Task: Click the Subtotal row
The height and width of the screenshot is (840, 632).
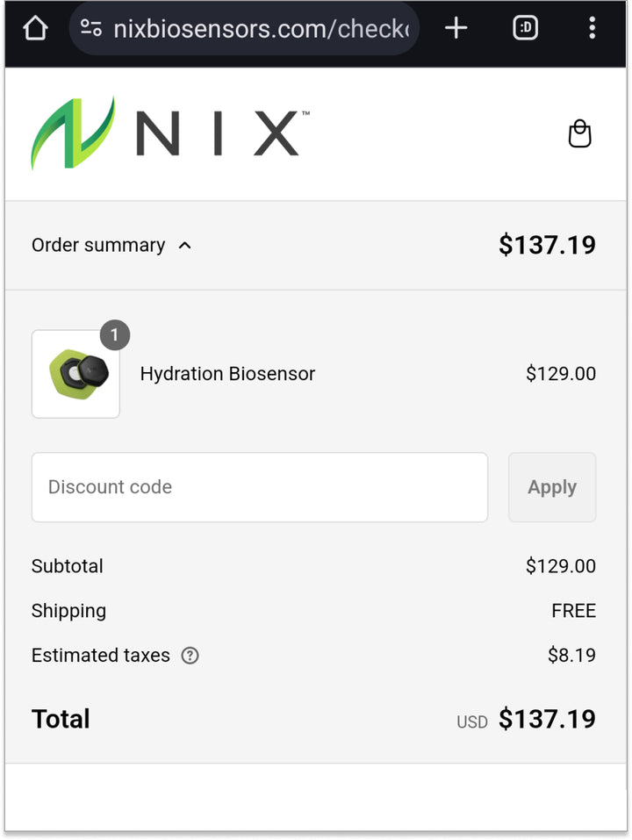Action: [68, 566]
